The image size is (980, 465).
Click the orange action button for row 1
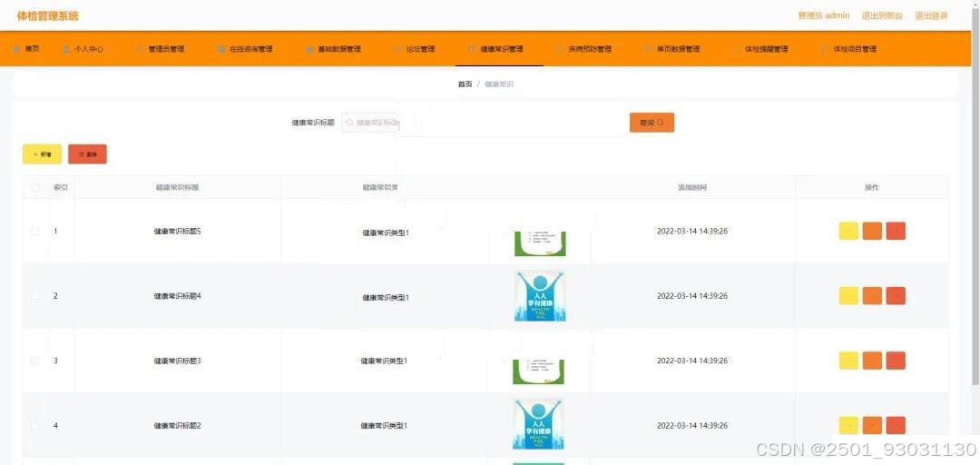pos(872,231)
